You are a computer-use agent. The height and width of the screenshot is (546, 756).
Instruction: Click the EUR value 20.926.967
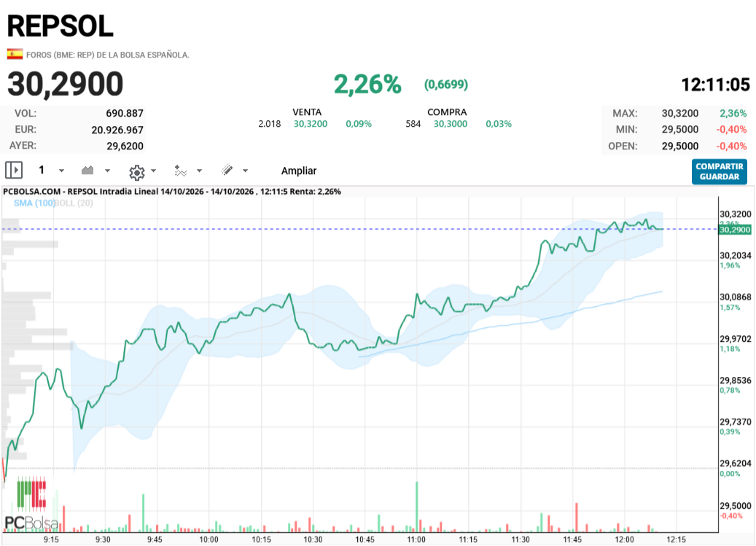click(117, 130)
